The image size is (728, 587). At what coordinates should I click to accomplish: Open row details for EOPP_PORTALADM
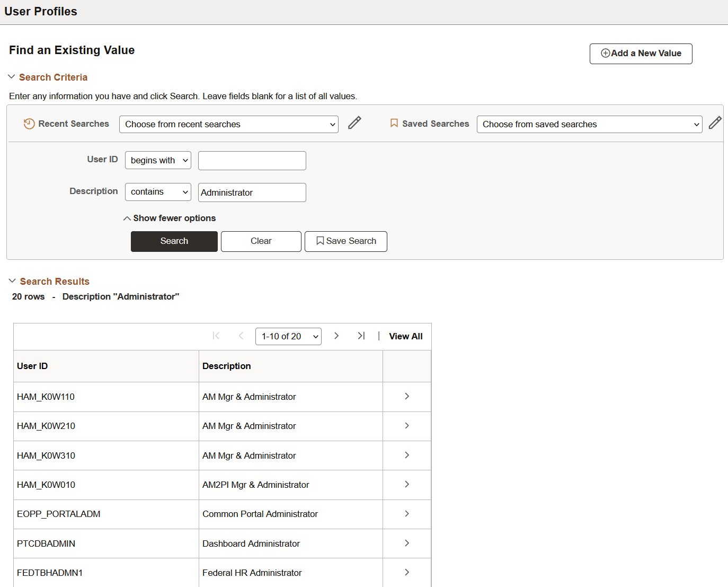[406, 514]
